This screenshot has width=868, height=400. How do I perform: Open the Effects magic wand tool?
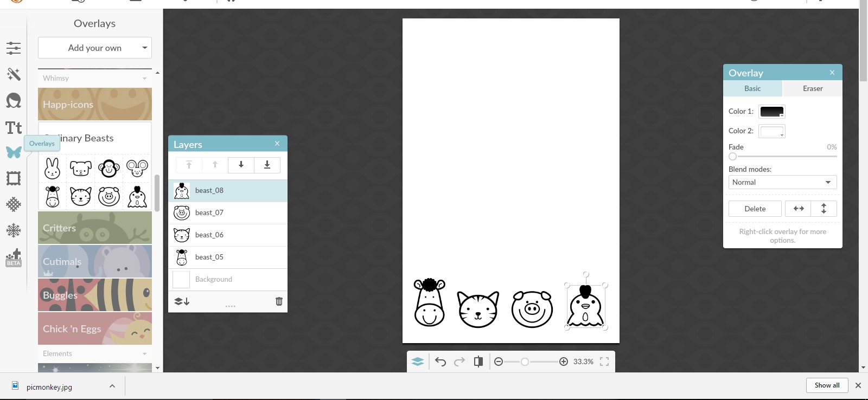14,74
